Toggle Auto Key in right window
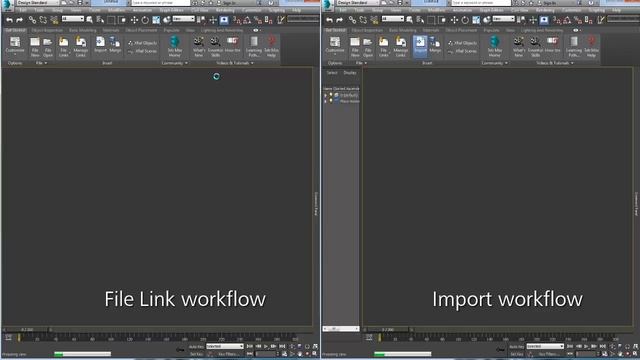Viewport: 640px width, 360px height. point(516,347)
